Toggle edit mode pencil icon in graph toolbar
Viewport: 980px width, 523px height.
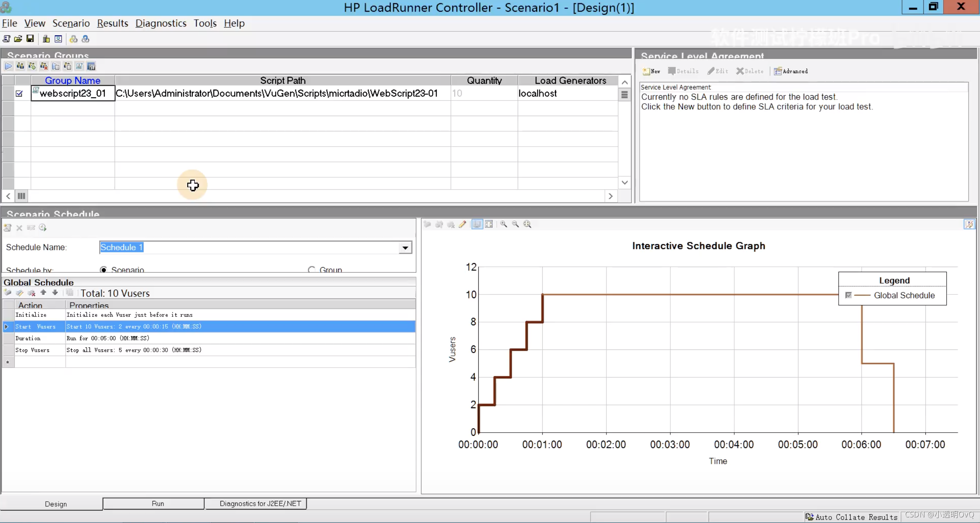click(463, 224)
